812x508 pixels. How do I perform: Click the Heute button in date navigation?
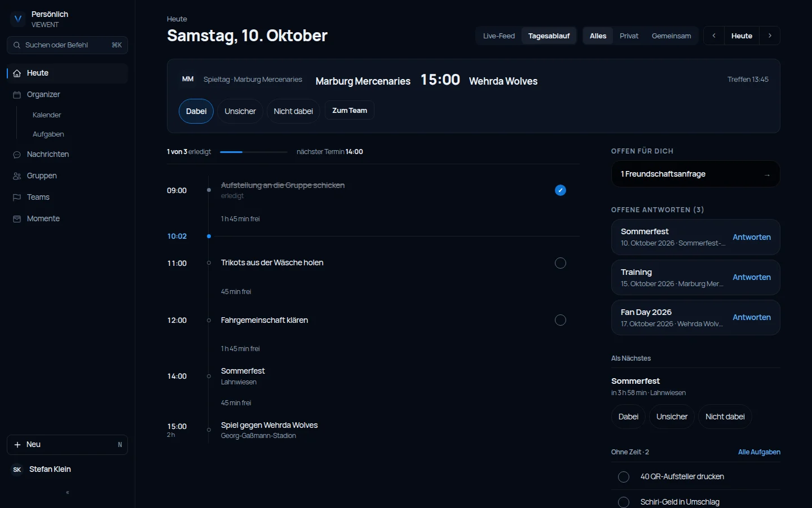(742, 36)
